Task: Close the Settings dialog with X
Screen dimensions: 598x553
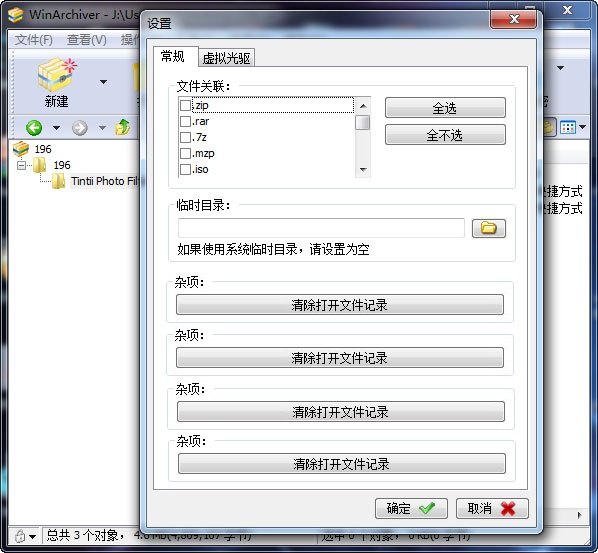Action: (514, 19)
